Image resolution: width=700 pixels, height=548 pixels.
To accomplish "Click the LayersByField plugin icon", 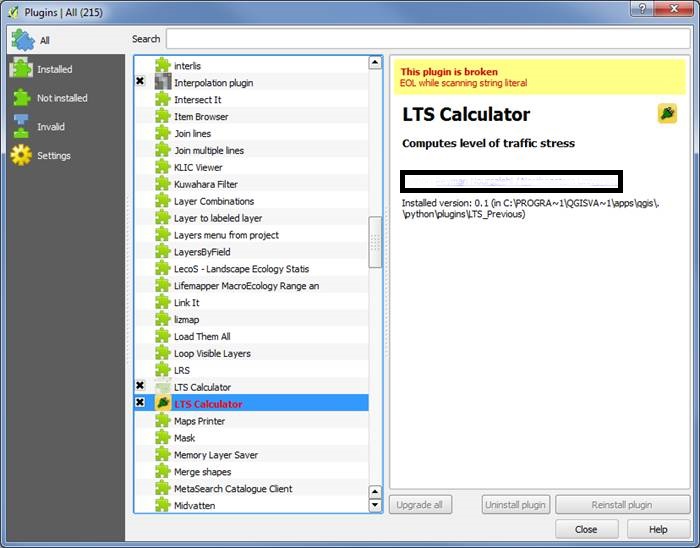I will [162, 252].
